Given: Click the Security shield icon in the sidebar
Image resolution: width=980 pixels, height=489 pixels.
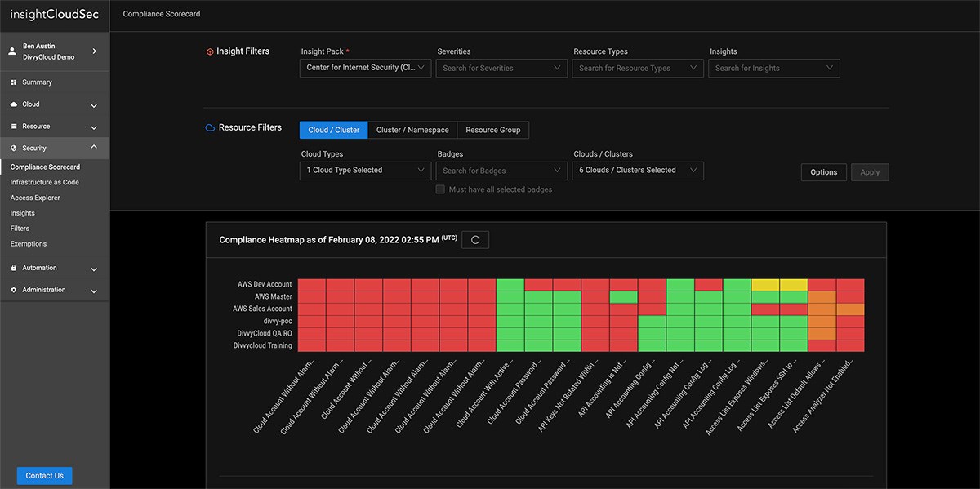Looking at the screenshot, I should 15,149.
